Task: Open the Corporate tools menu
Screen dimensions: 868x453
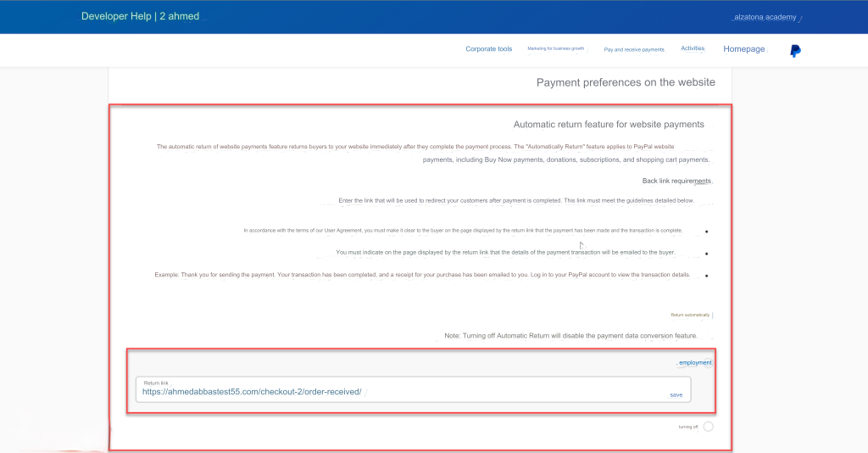Action: 489,49
